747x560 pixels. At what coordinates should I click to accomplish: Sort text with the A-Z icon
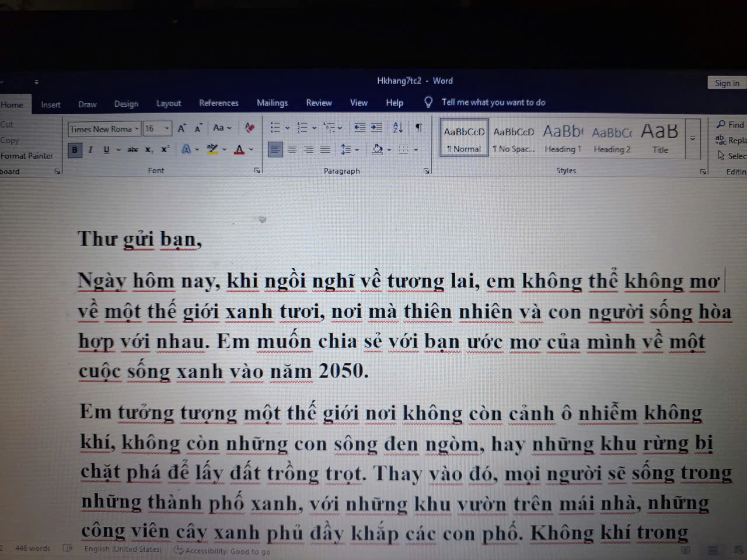[x=398, y=127]
